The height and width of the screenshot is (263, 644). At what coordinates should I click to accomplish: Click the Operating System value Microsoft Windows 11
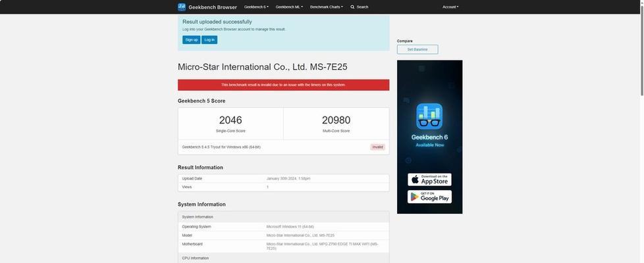290,226
